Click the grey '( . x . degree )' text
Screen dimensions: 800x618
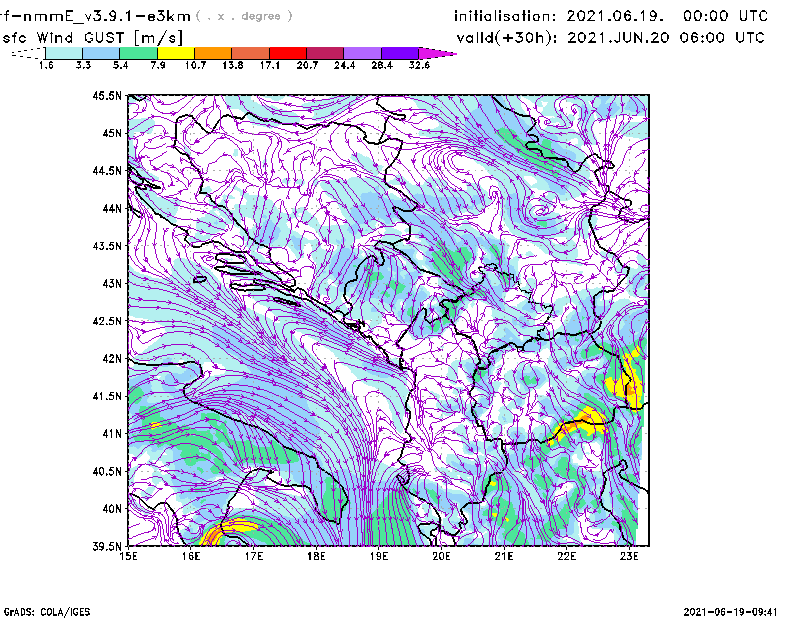[x=244, y=16]
